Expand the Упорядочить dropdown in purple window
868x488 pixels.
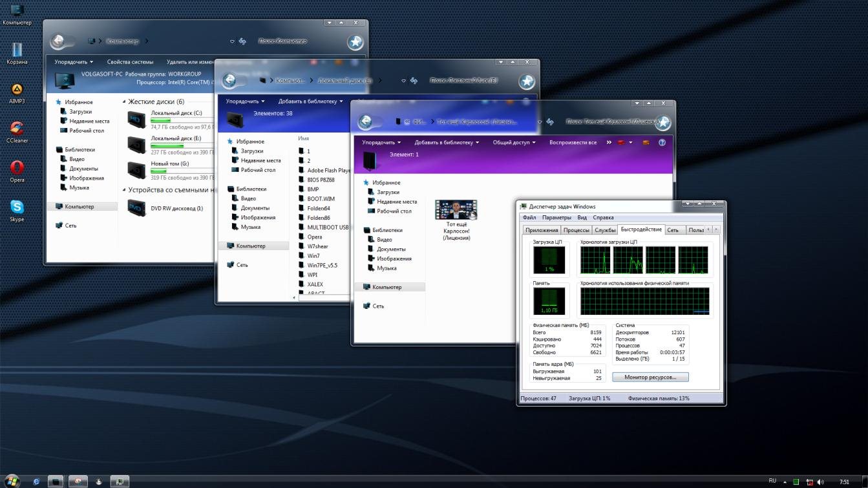coord(381,142)
